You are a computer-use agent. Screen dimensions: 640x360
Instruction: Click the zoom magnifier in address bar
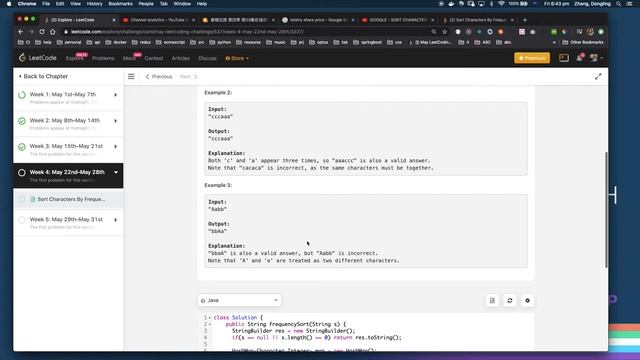[x=433, y=31]
